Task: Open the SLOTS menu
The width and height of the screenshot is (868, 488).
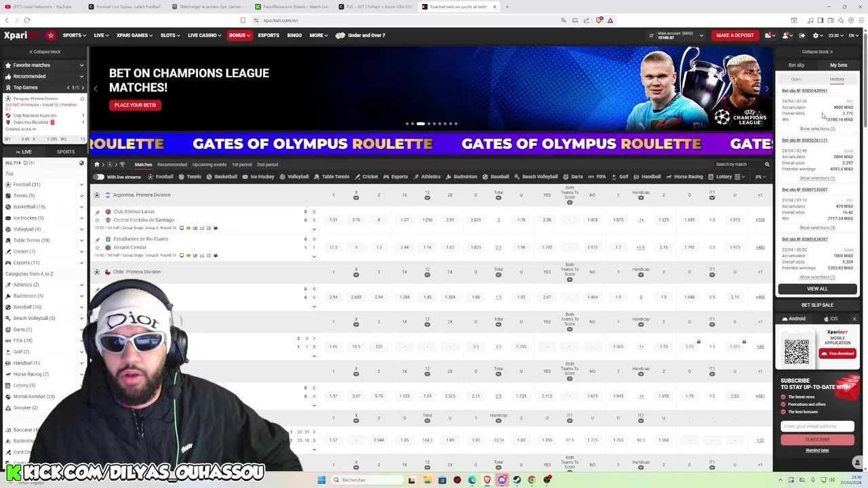Action: pos(170,35)
